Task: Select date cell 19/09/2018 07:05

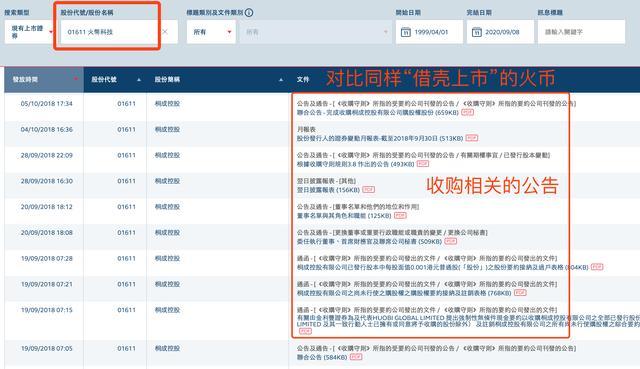Action: (47, 348)
